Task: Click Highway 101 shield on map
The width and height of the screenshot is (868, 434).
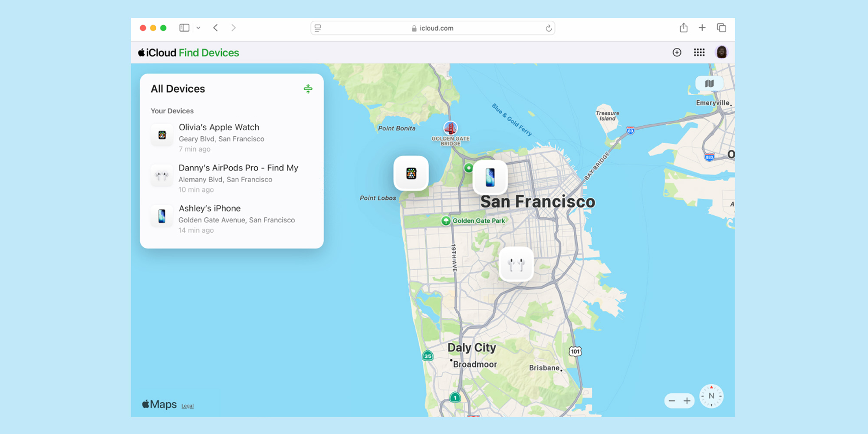Action: pyautogui.click(x=575, y=352)
